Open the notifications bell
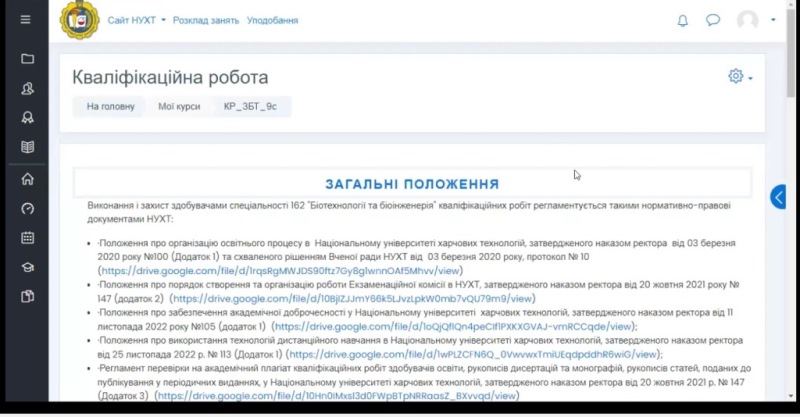 (682, 20)
